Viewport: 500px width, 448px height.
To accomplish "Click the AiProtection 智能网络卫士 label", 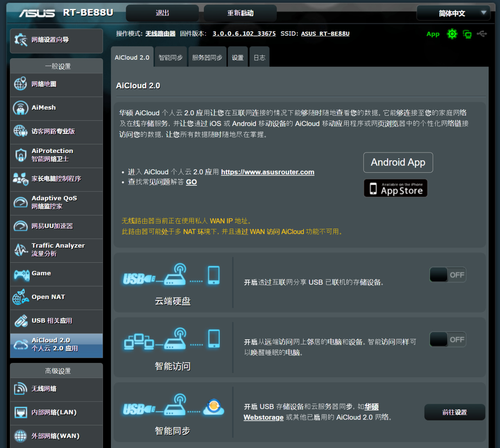I will click(x=52, y=155).
